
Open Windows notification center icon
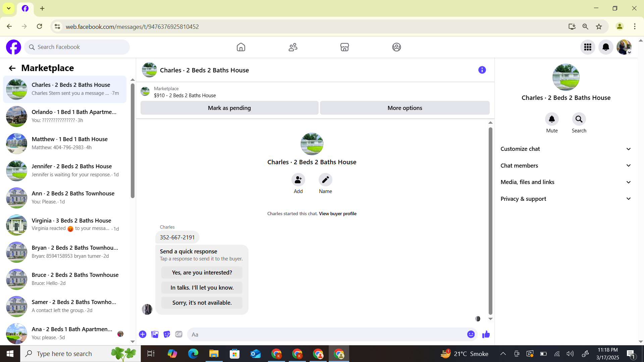point(631,354)
